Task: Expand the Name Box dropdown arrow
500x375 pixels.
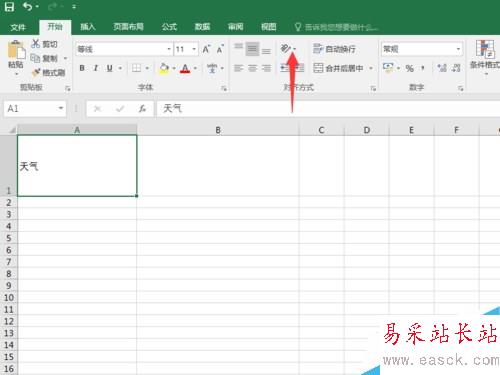Action: pyautogui.click(x=61, y=108)
